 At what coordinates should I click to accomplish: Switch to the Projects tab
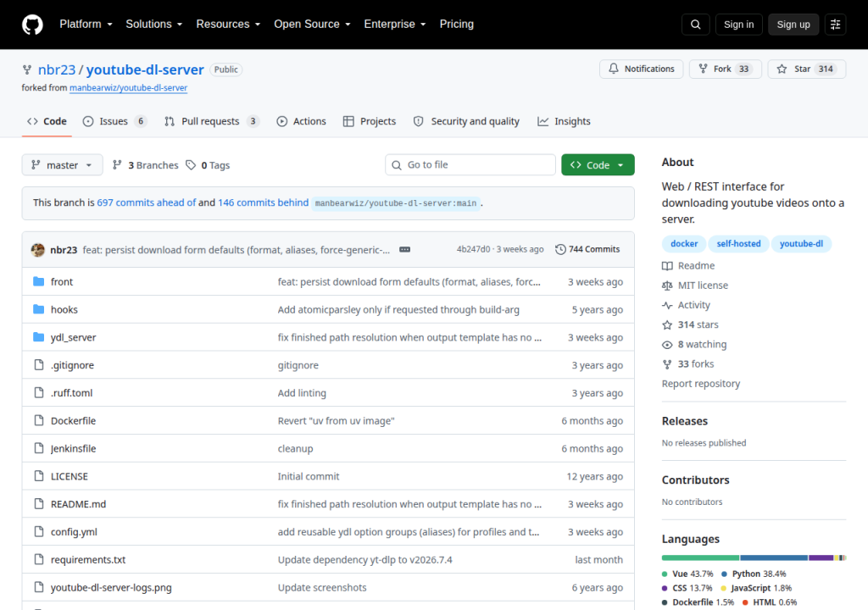point(370,121)
